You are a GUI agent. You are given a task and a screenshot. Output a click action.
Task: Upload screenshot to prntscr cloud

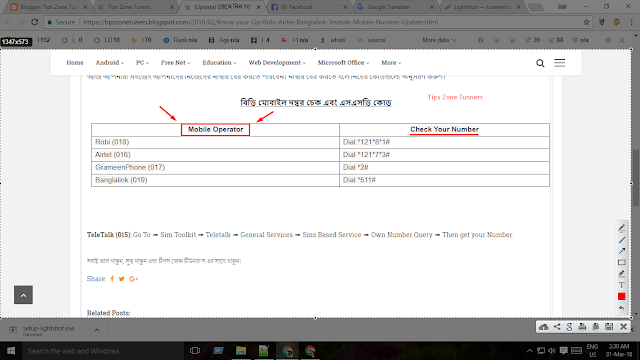(544, 327)
